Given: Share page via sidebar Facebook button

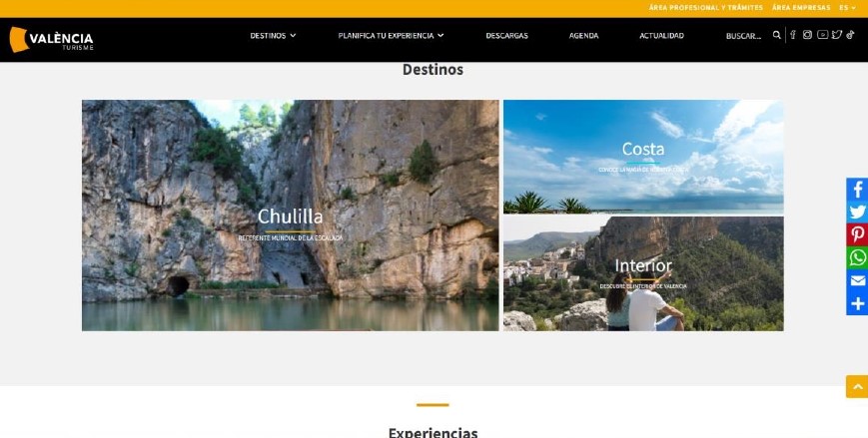Looking at the screenshot, I should (857, 190).
